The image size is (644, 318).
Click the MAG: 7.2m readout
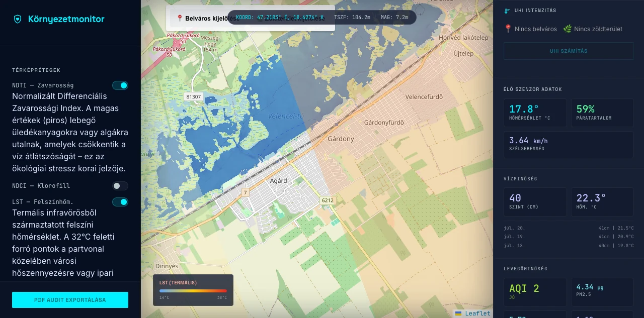point(394,17)
